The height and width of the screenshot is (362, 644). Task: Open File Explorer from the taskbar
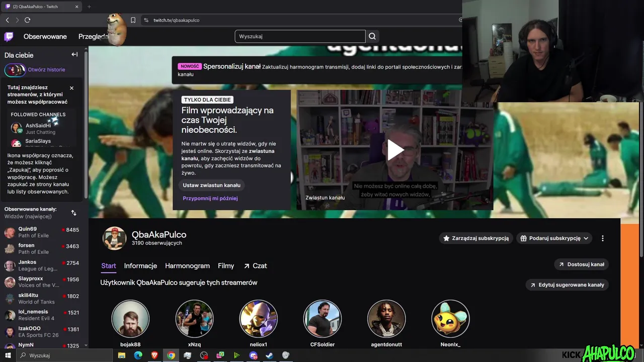pos(121,355)
